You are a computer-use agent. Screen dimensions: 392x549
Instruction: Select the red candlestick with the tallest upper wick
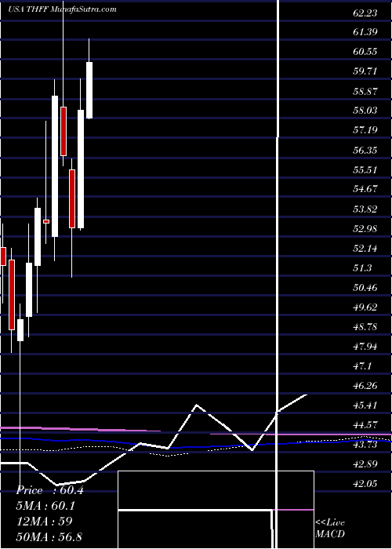64,131
